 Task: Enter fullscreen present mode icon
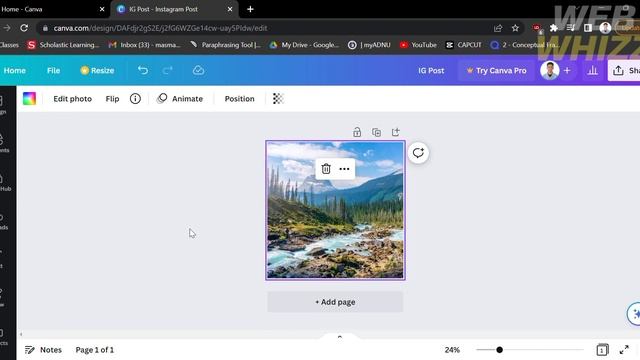(624, 350)
